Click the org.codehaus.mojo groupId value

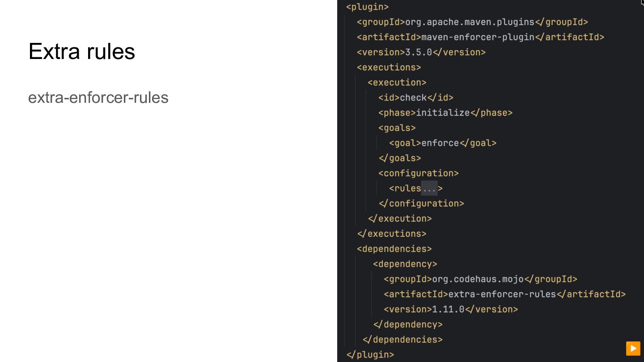coord(478,279)
